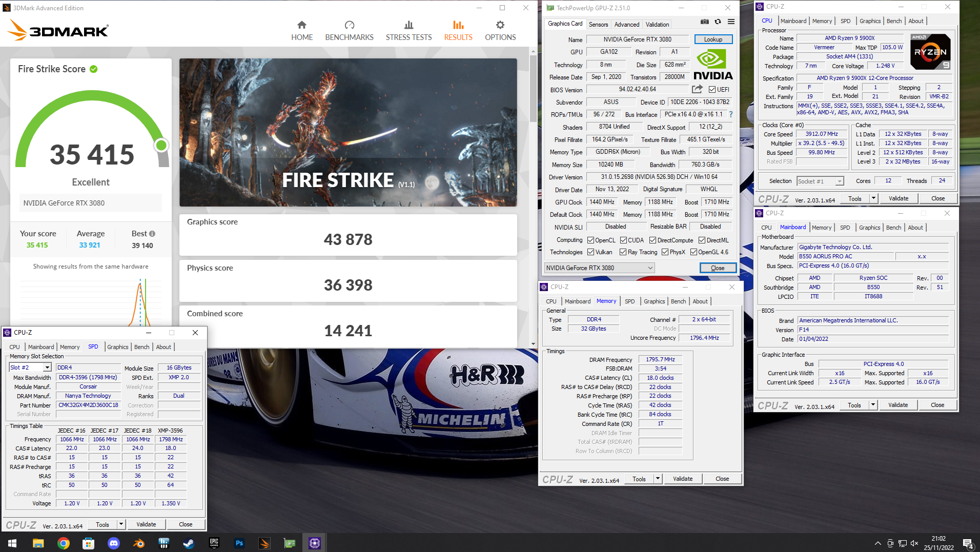Click green validated checkmark near Fire Strike Score
The image size is (980, 552).
point(94,69)
